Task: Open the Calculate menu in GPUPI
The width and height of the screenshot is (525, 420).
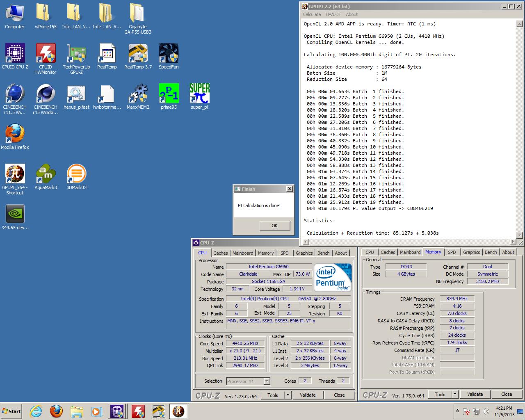Action: pyautogui.click(x=312, y=14)
